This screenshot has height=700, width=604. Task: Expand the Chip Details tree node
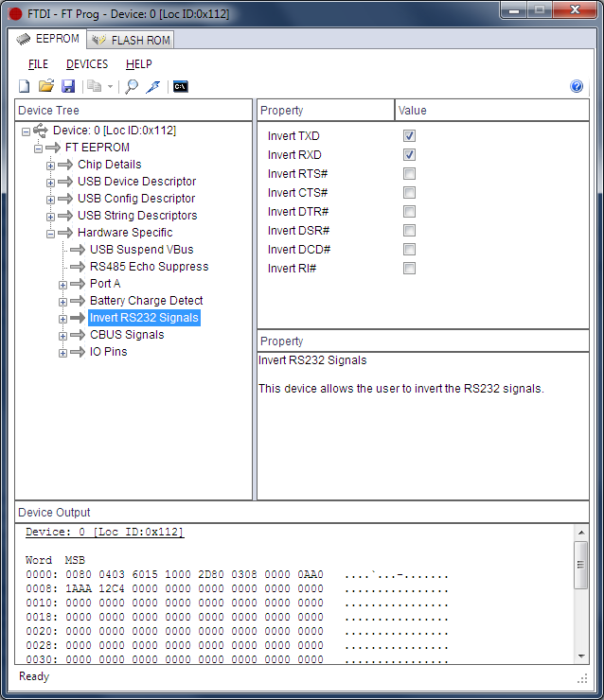coord(51,166)
